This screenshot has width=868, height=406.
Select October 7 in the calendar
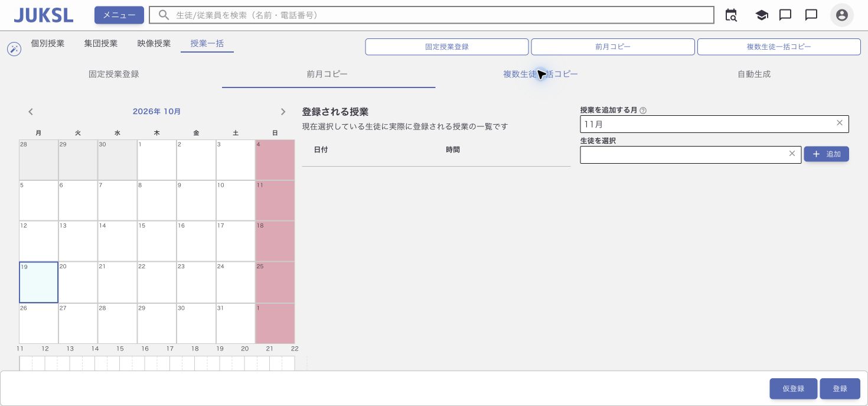(x=118, y=201)
